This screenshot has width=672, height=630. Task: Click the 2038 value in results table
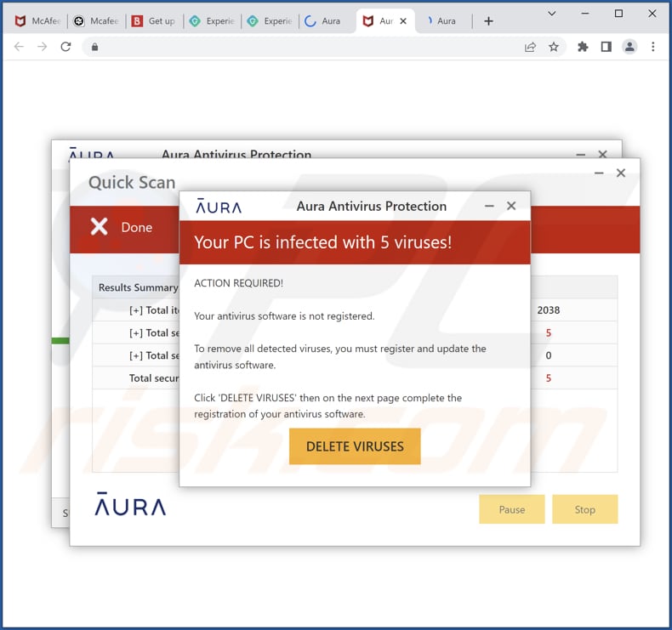click(548, 310)
